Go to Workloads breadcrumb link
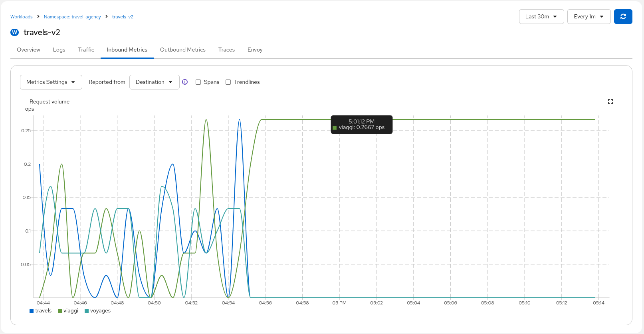The image size is (644, 334). tap(22, 17)
